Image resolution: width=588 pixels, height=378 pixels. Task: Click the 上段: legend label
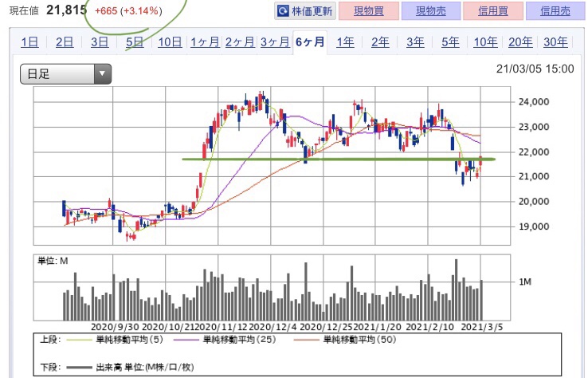[50, 340]
